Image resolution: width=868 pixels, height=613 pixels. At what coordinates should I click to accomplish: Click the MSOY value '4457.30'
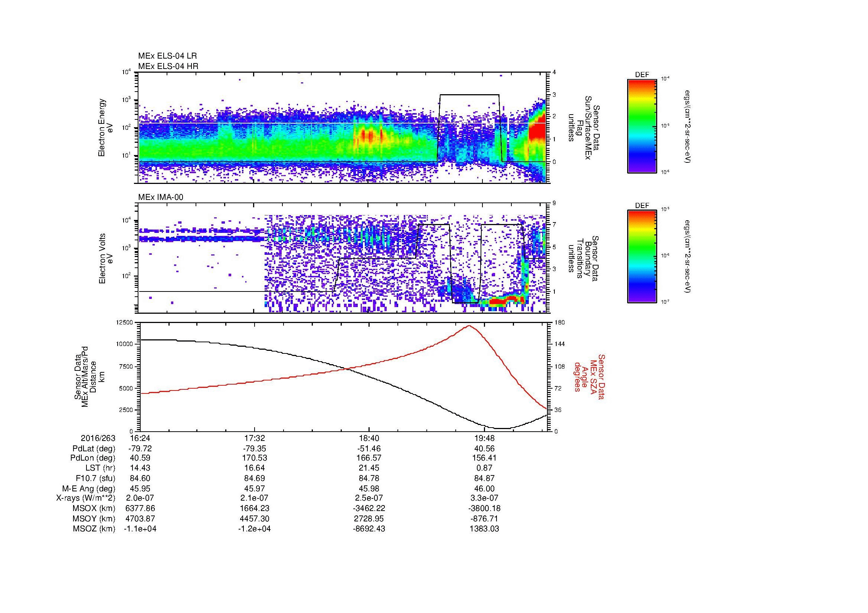pyautogui.click(x=255, y=518)
